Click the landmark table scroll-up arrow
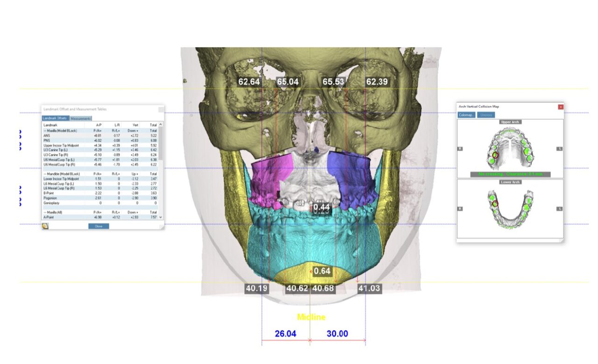598x364 pixels. tap(161, 125)
